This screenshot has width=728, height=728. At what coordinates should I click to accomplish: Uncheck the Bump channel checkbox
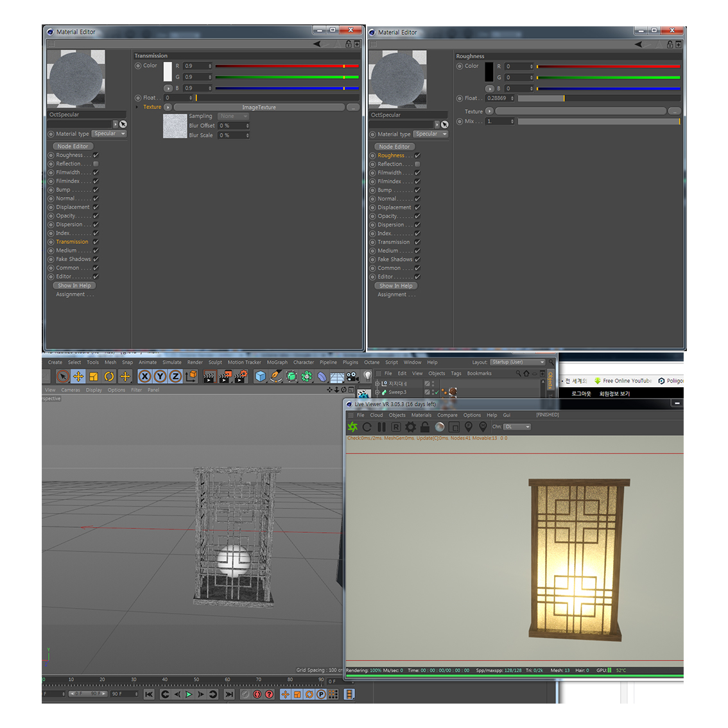(96, 190)
